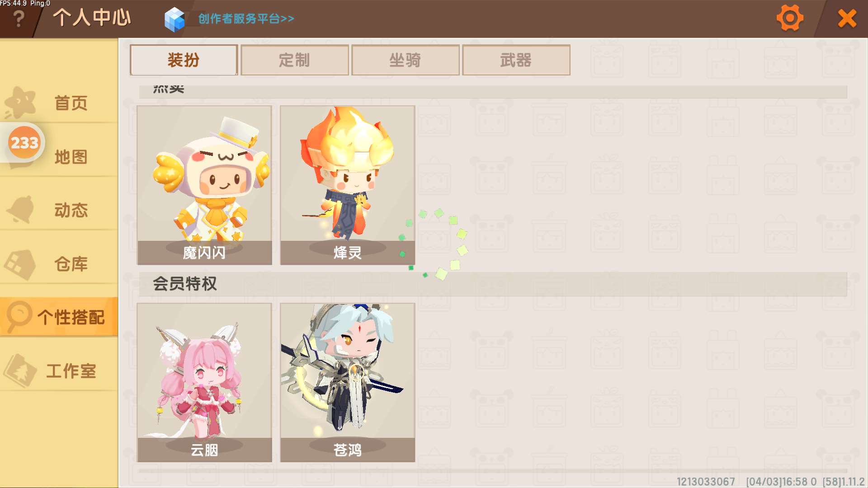
Task: Click the star icon for 首页
Action: pos(20,103)
